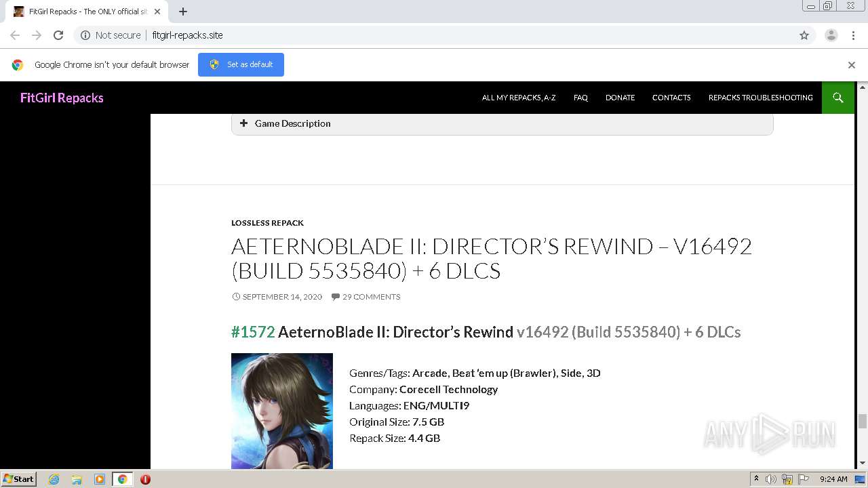Click the Original Size 7.5 GB text

(397, 422)
